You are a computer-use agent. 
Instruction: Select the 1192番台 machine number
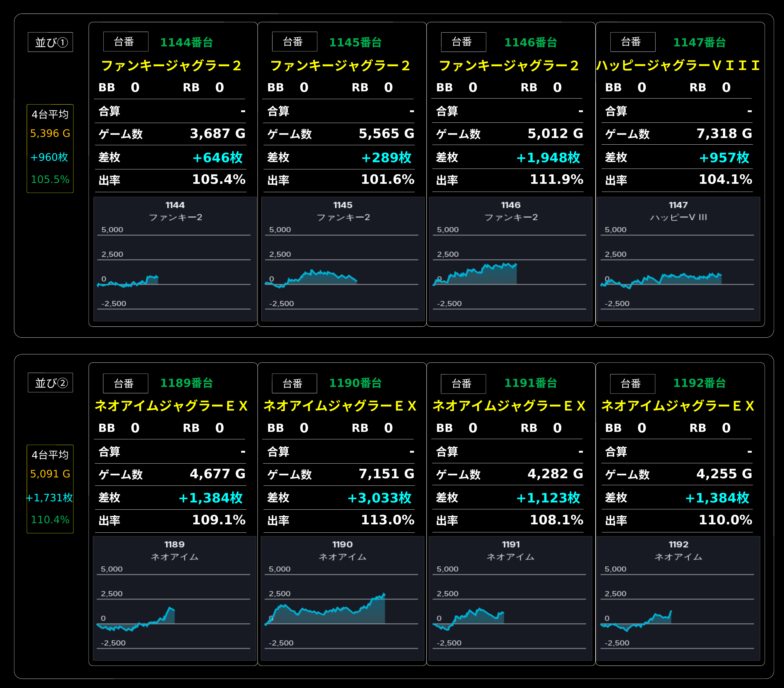click(699, 383)
